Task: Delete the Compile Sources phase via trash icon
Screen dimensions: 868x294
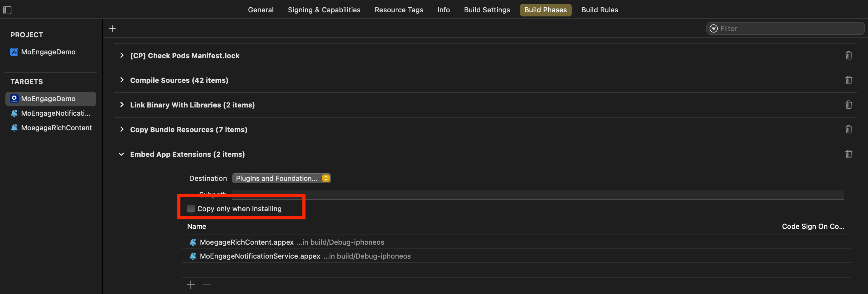Action: pyautogui.click(x=848, y=80)
